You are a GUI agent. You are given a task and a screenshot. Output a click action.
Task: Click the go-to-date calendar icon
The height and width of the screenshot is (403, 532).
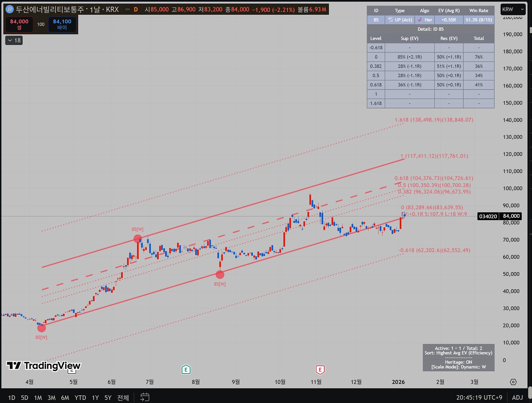(145, 397)
